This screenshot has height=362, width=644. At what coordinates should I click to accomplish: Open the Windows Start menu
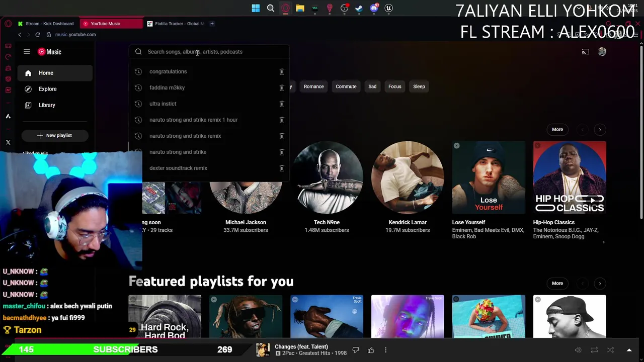click(x=256, y=8)
